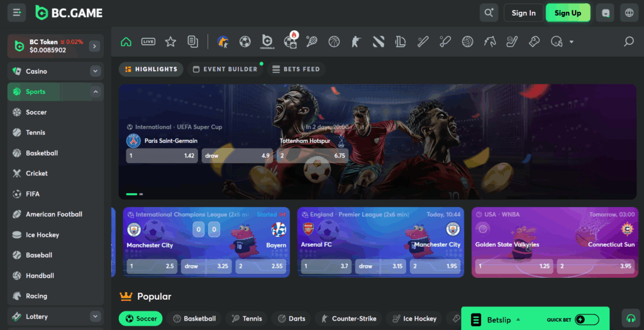
Task: Toggle the Quick Bet switch
Action: [x=587, y=319]
